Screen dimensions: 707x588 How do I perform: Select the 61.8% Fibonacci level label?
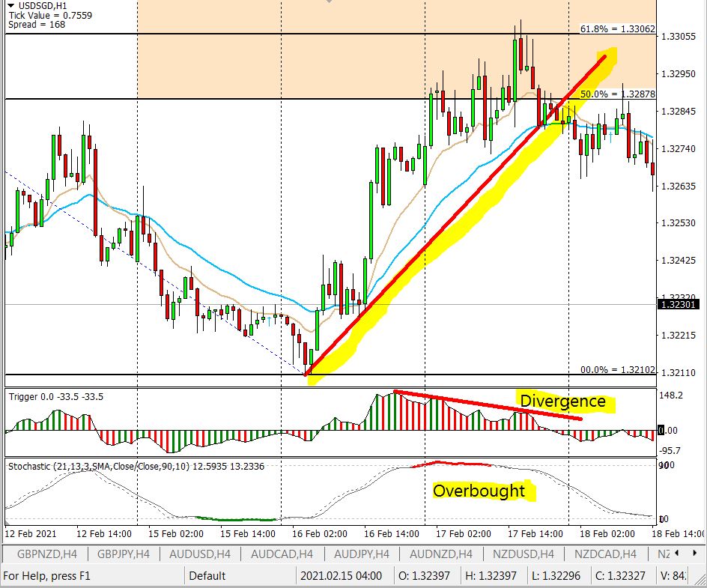(x=618, y=29)
